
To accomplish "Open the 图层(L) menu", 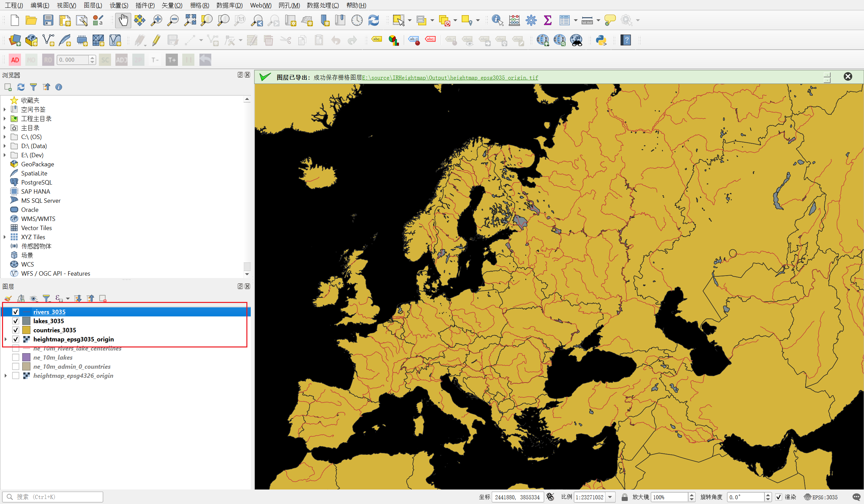I will click(x=93, y=5).
